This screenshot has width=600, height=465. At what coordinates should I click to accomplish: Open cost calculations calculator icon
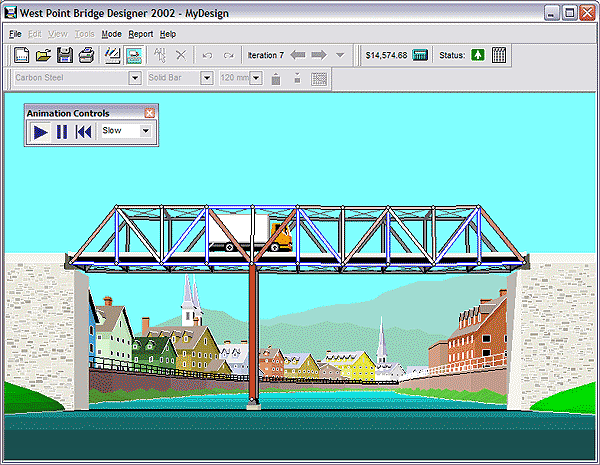[x=420, y=55]
